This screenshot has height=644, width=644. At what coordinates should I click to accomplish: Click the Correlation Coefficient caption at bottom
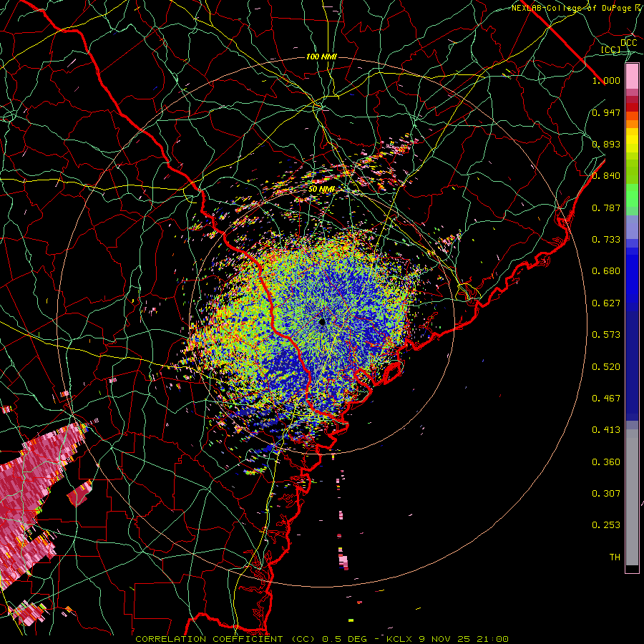(x=322, y=639)
